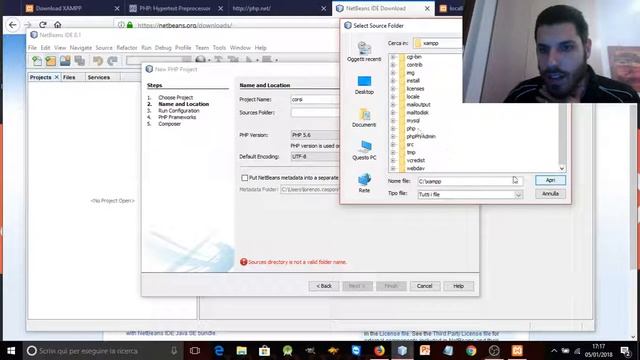The image size is (640, 360).
Task: Click the Save All toolbar icon
Action: coord(80,61)
